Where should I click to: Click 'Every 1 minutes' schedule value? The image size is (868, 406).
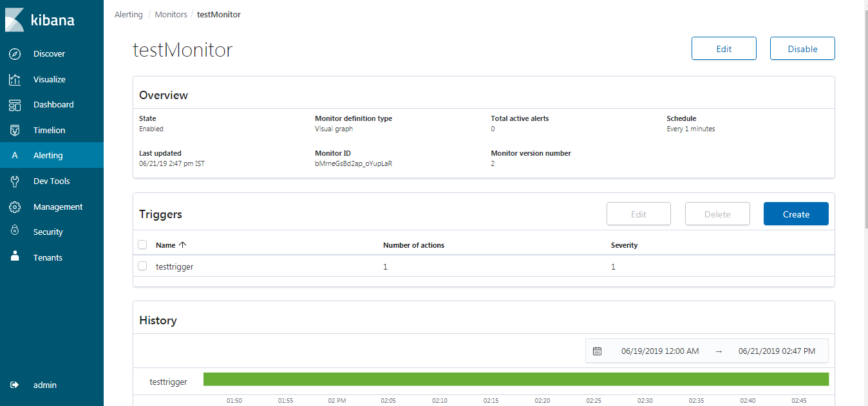point(690,129)
